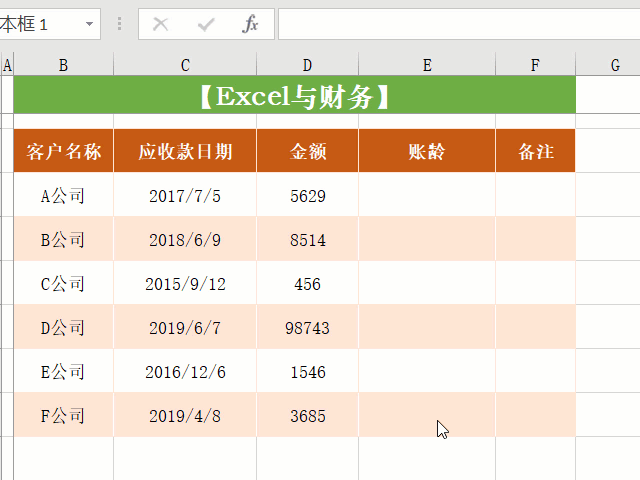Click empty 账龄 cell in C公司 row
640x480 pixels.
[427, 282]
